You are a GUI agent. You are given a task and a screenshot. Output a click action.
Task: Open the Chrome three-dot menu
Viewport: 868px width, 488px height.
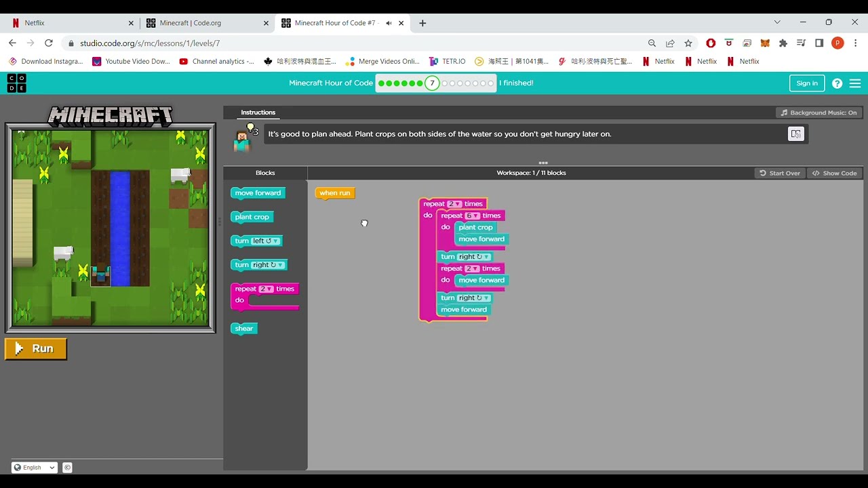(856, 43)
